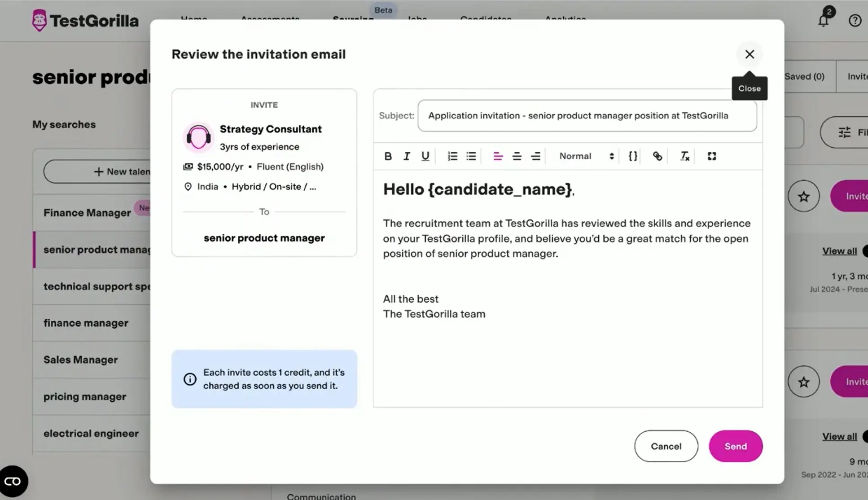Apply underline formatting to email text
868x500 pixels.
[x=425, y=156]
